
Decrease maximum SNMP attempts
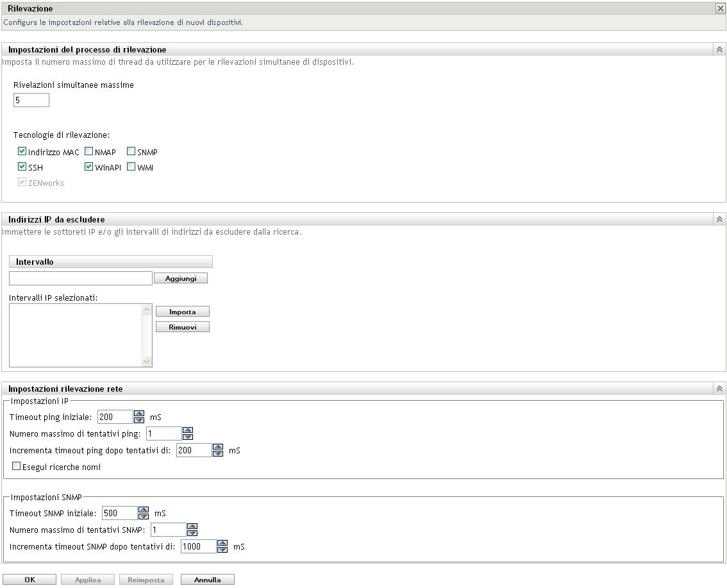tap(192, 533)
